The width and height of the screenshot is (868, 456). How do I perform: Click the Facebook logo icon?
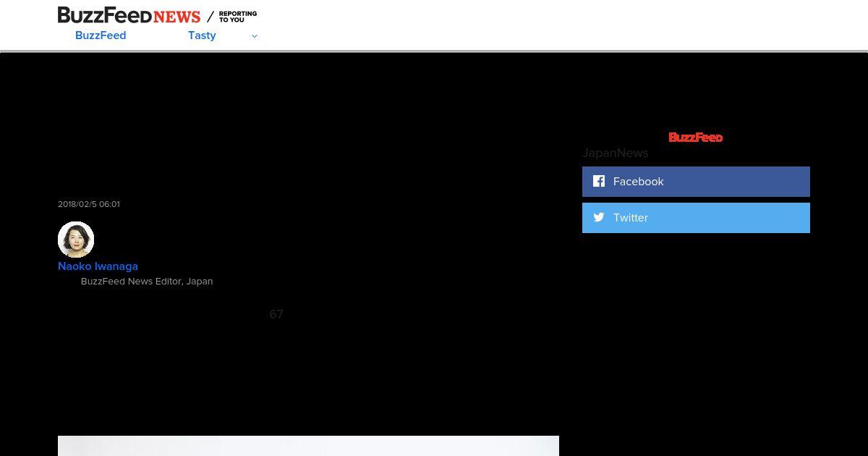click(x=599, y=181)
